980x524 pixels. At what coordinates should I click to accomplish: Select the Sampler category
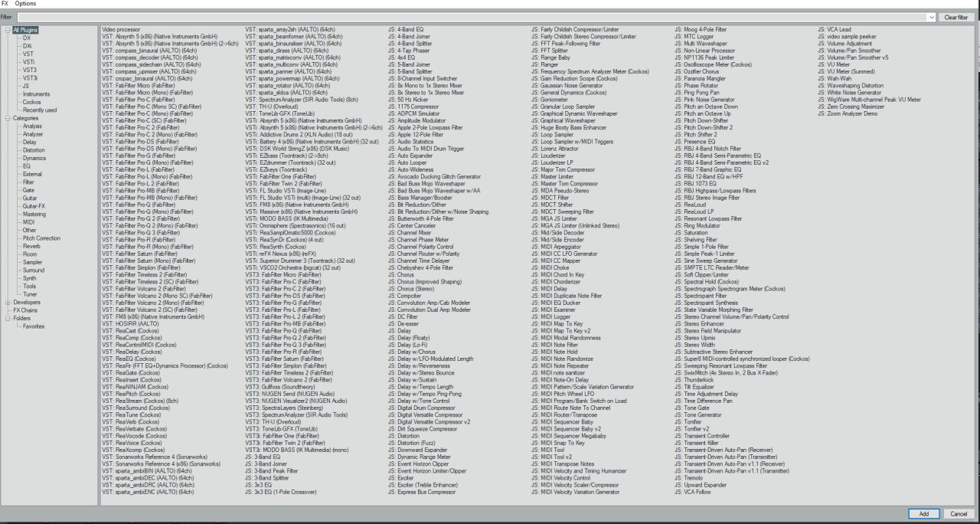[x=32, y=262]
